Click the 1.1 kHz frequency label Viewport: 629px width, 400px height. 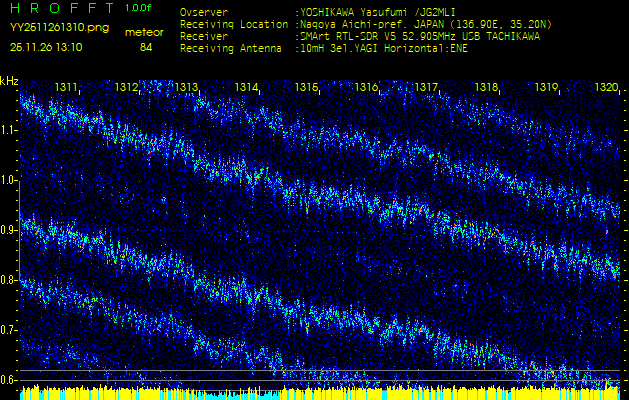coord(10,130)
